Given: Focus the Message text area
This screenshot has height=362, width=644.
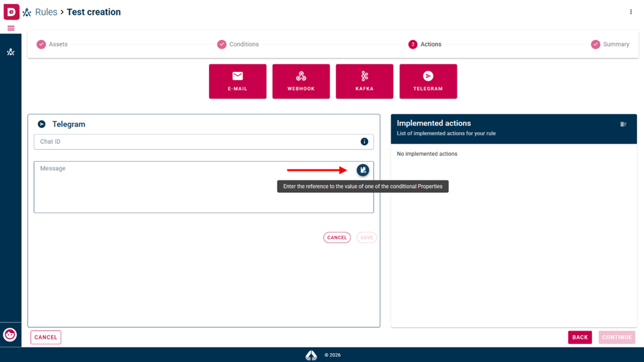Looking at the screenshot, I should (204, 187).
